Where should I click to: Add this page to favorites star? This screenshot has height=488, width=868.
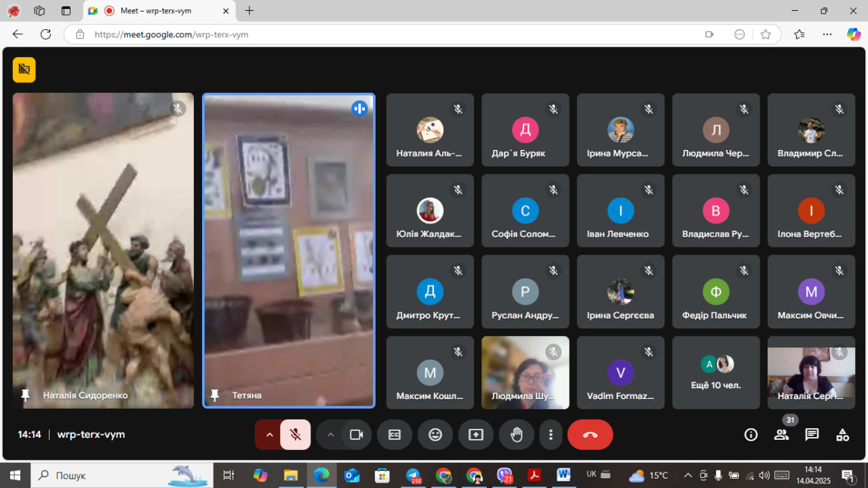[766, 34]
